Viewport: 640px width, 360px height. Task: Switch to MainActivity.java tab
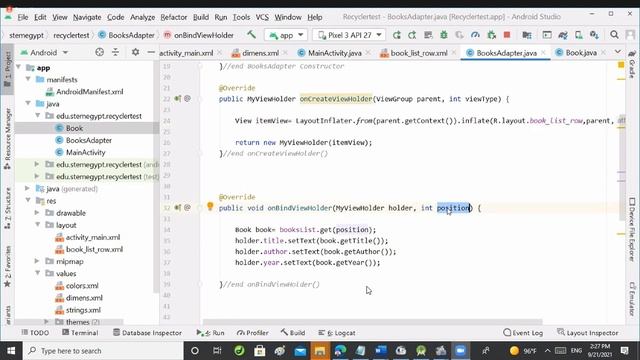334,53
